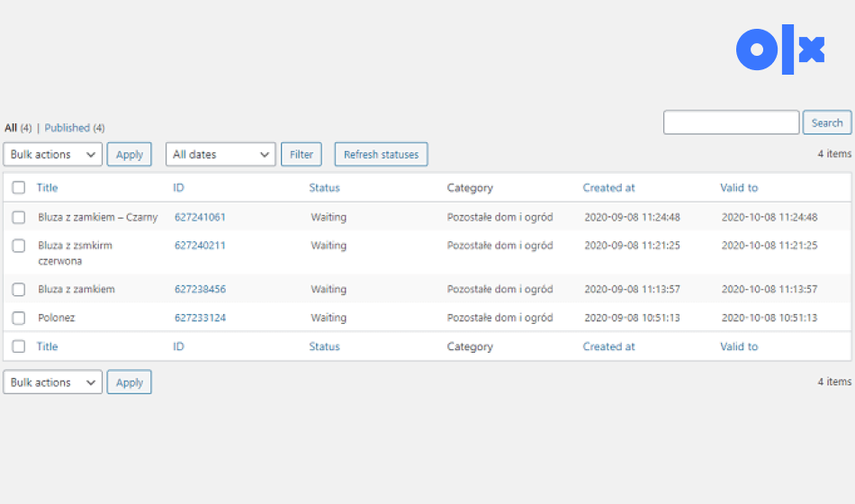Sort the table by Valid to header
Viewport: 855px width, 504px height.
[x=739, y=188]
